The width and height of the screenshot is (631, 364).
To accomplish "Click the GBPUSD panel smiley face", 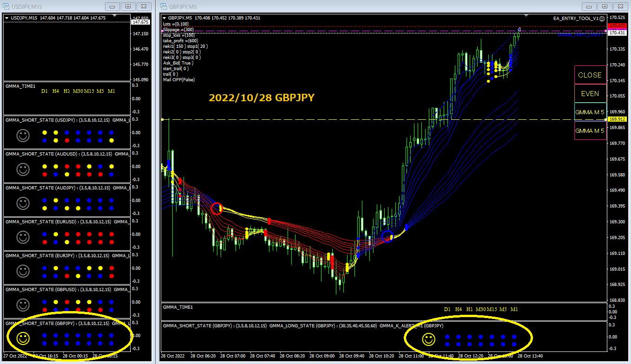I will click(23, 305).
